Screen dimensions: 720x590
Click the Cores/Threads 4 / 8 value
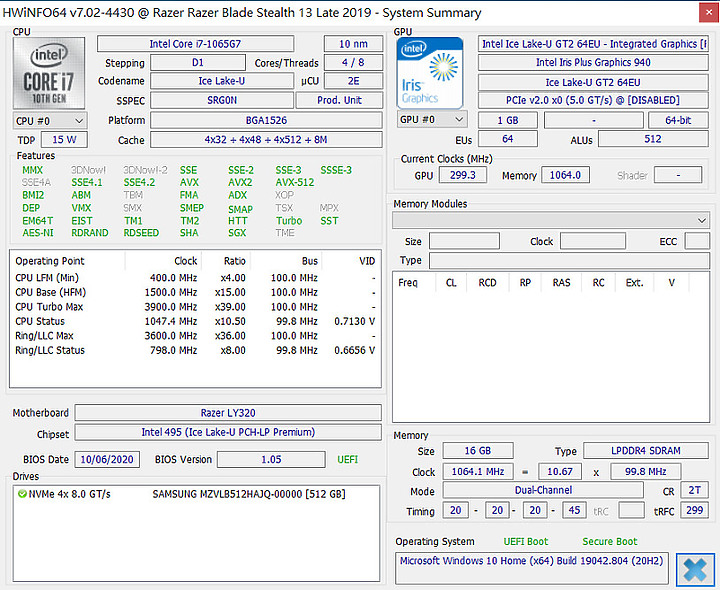[353, 62]
